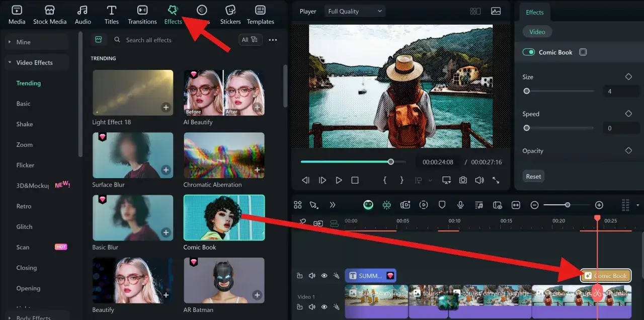Click the Reset button
Viewport: 644px width, 320px height.
click(x=533, y=177)
